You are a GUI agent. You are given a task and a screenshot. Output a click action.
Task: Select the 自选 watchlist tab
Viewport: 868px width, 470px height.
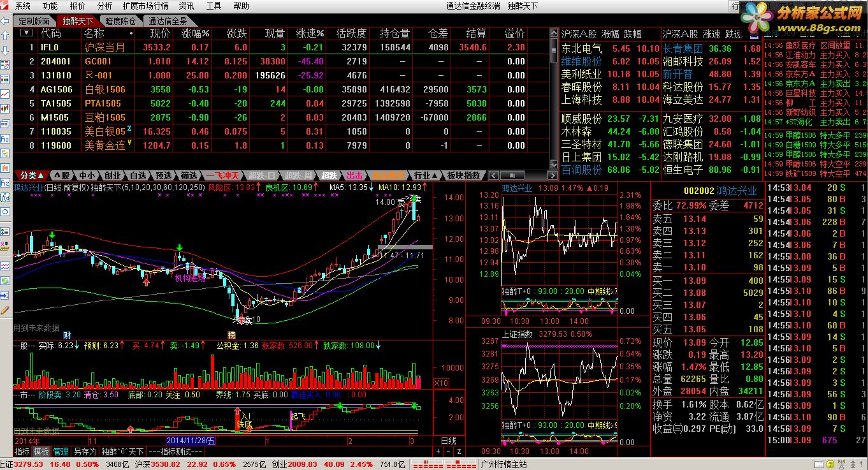pos(138,175)
